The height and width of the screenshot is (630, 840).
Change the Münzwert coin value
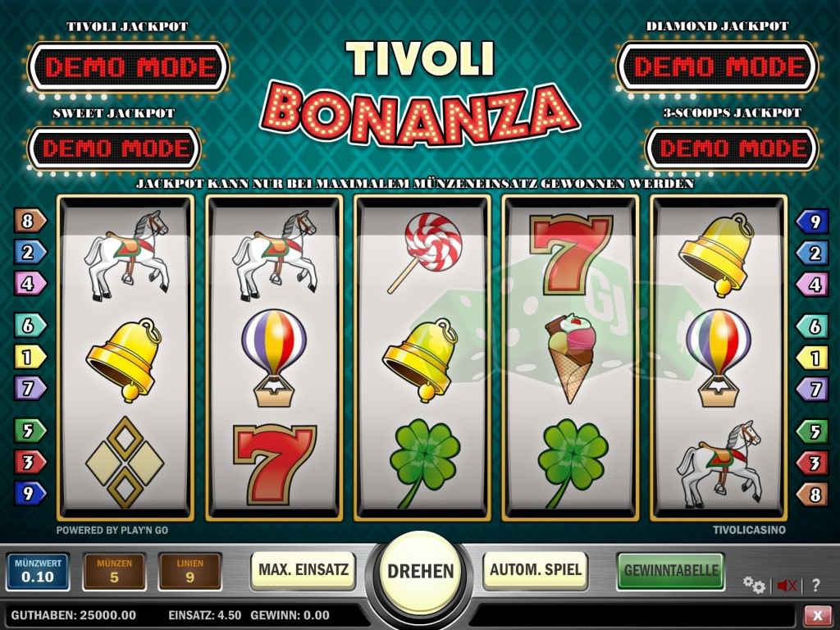coord(38,571)
